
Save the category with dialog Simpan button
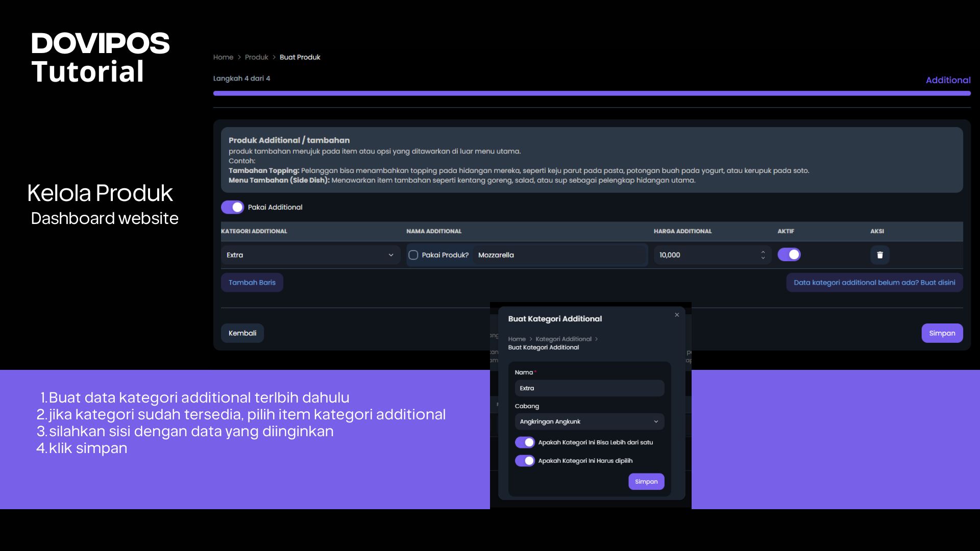[x=646, y=482]
